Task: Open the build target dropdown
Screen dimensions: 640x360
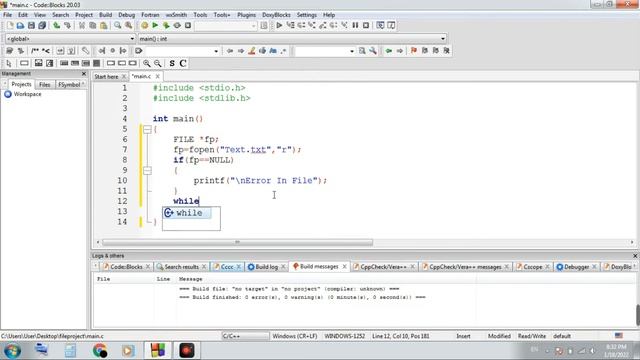Action: (x=226, y=26)
